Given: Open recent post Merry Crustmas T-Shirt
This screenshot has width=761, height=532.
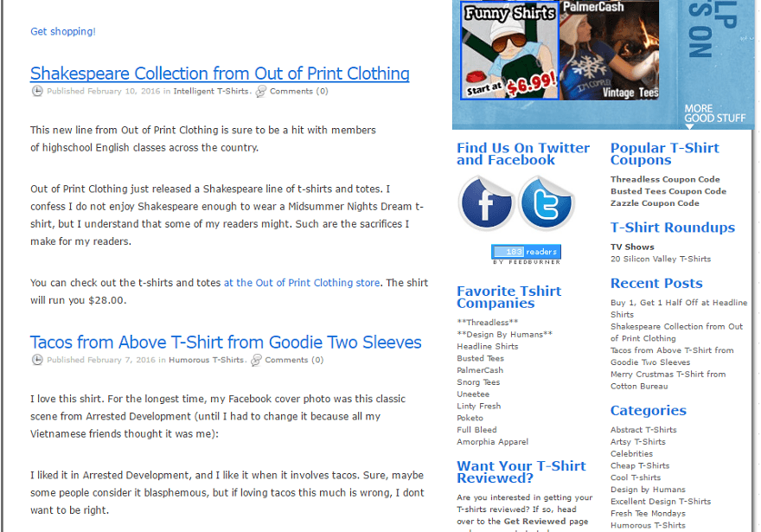Looking at the screenshot, I should click(x=668, y=380).
